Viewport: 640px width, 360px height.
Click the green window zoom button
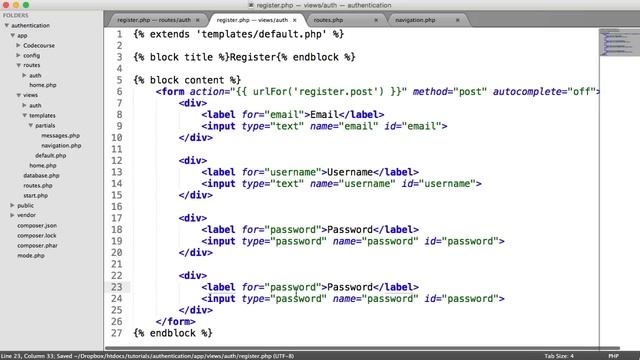click(x=26, y=5)
